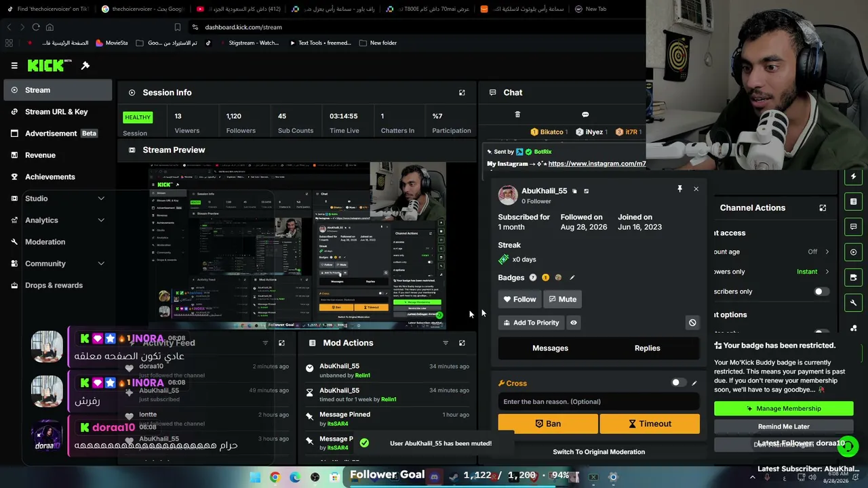
Task: Expand the Channel Actions panel
Action: point(823,208)
